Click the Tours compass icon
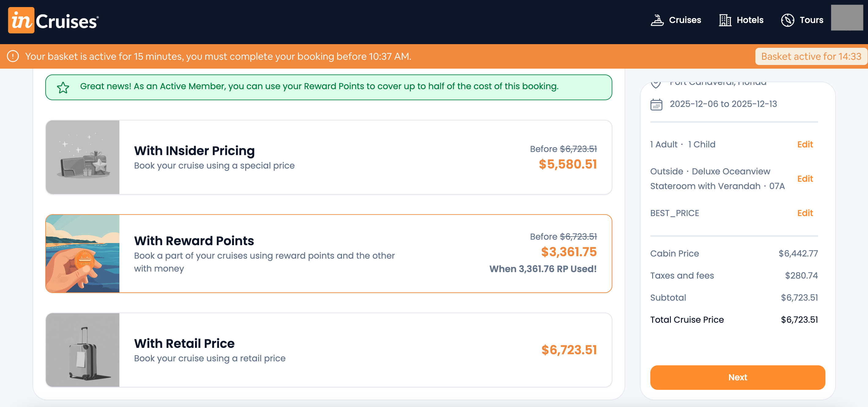The height and width of the screenshot is (407, 868). pyautogui.click(x=787, y=20)
